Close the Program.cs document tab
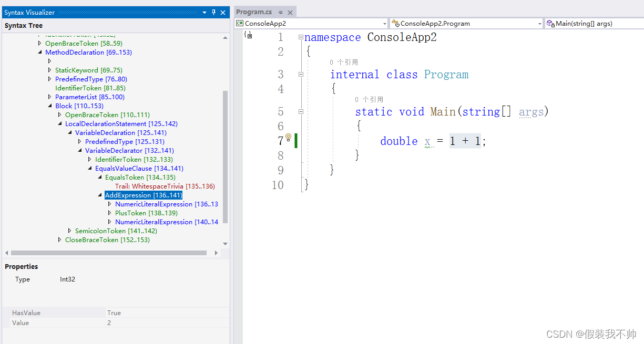Viewport: 644px width, 344px height. [x=290, y=12]
